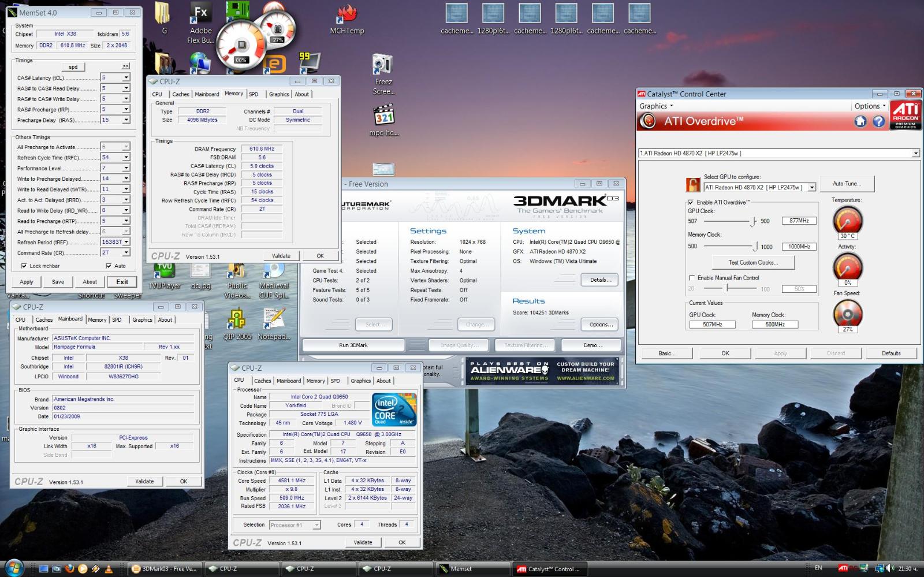Open the MCHTemp desktop shortcut
The width and height of the screenshot is (924, 577).
tap(347, 19)
